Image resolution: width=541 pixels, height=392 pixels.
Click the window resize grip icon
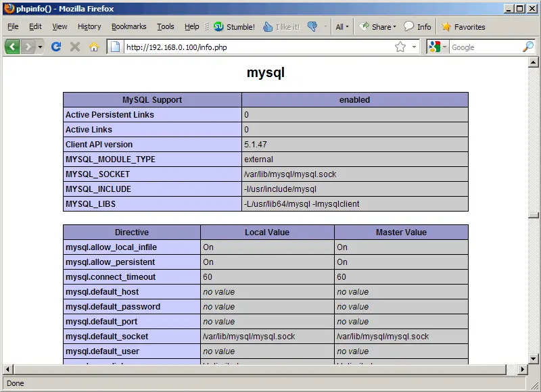click(534, 385)
